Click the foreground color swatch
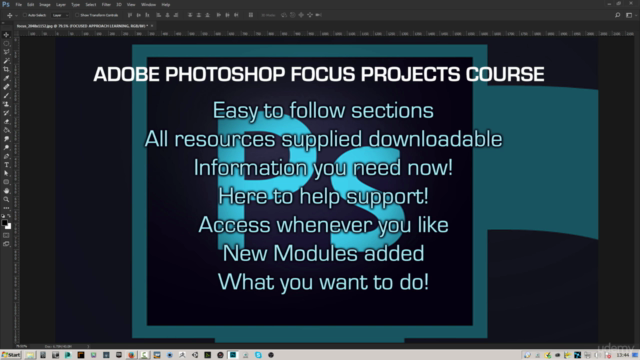640x360 pixels. coord(4,222)
